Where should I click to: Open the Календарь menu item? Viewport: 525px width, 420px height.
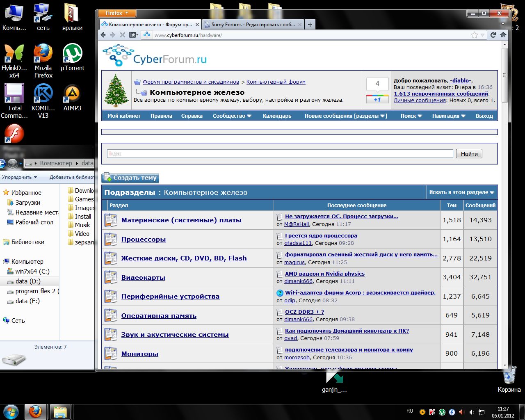277,116
